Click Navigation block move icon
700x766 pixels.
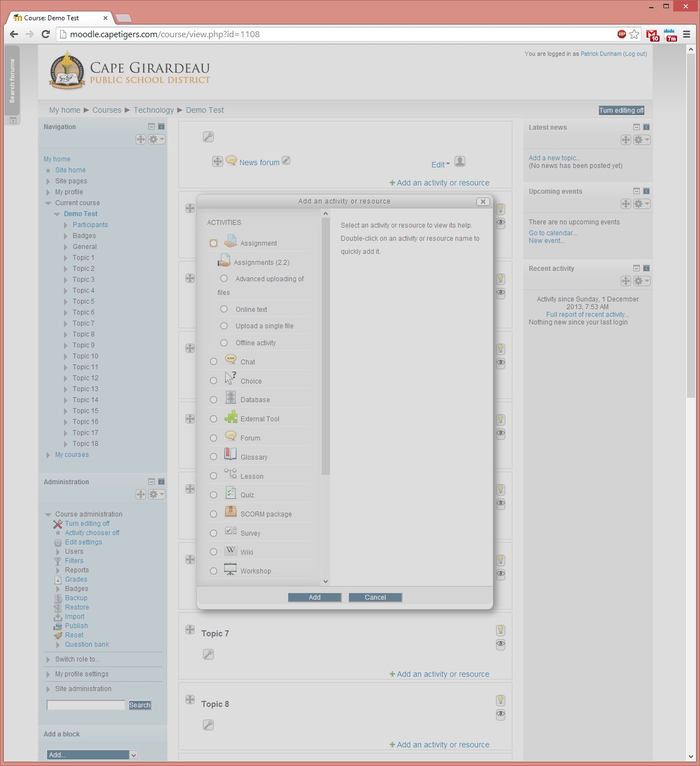(x=141, y=140)
